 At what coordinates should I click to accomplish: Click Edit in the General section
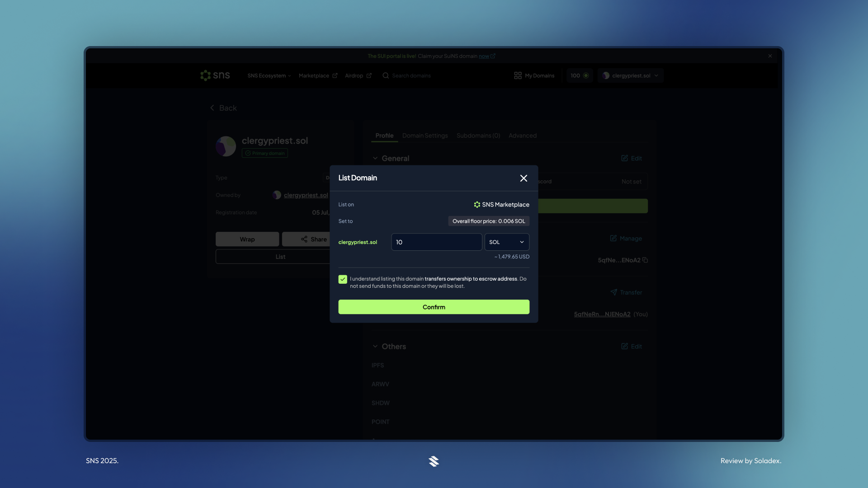click(632, 158)
